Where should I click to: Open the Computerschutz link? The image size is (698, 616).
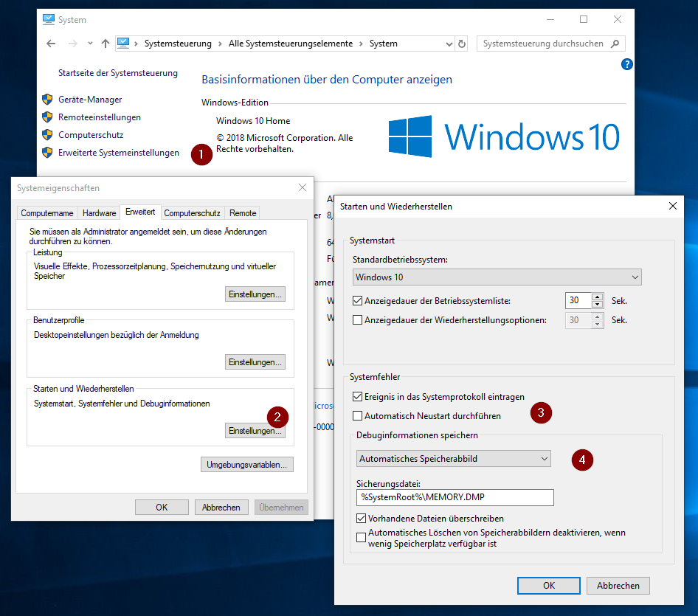[91, 135]
